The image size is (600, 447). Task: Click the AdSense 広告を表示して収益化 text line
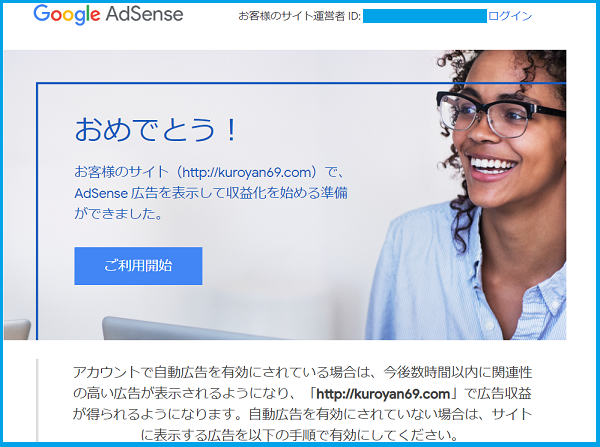(211, 193)
